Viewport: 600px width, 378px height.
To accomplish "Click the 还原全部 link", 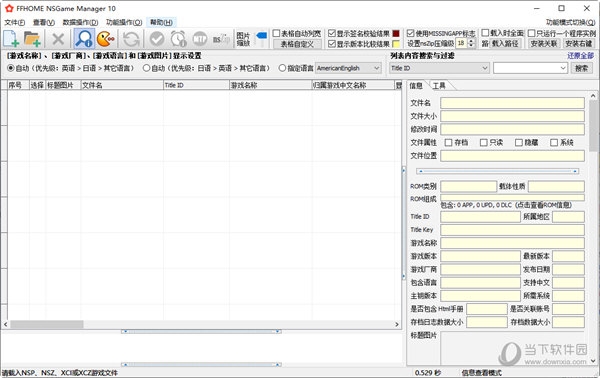I will [580, 56].
